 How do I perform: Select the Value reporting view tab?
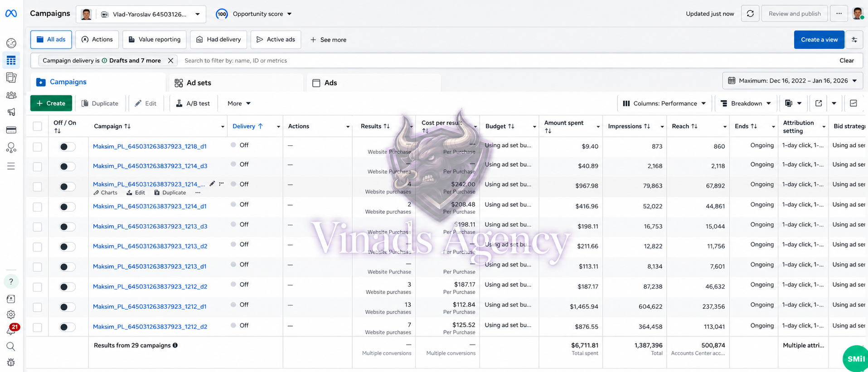(x=155, y=40)
